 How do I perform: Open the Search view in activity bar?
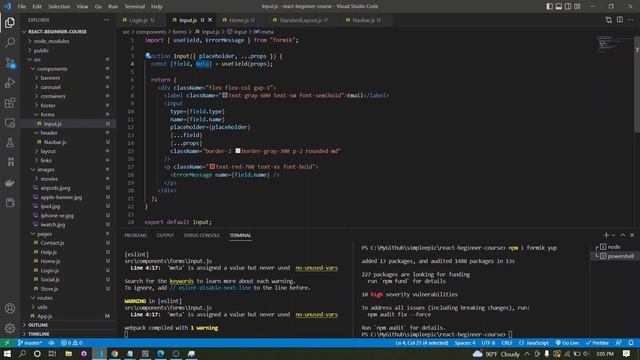coord(10,42)
